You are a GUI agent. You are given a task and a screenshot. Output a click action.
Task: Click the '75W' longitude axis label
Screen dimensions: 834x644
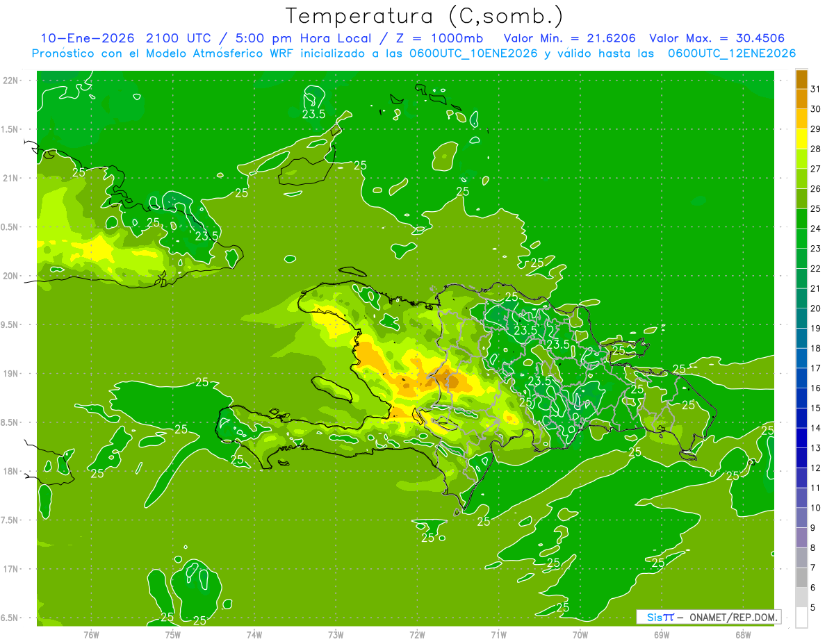point(172,634)
